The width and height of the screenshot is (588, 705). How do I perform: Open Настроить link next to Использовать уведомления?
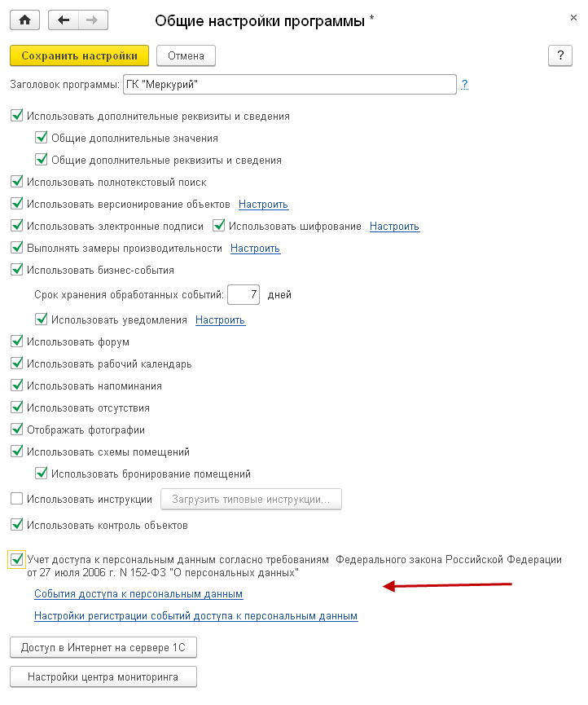pos(220,320)
